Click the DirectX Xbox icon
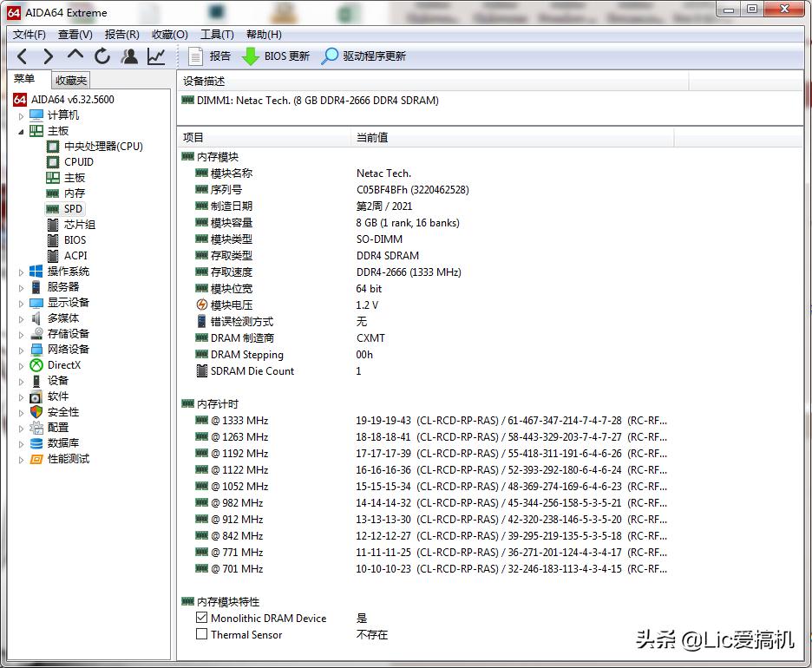 pos(36,365)
